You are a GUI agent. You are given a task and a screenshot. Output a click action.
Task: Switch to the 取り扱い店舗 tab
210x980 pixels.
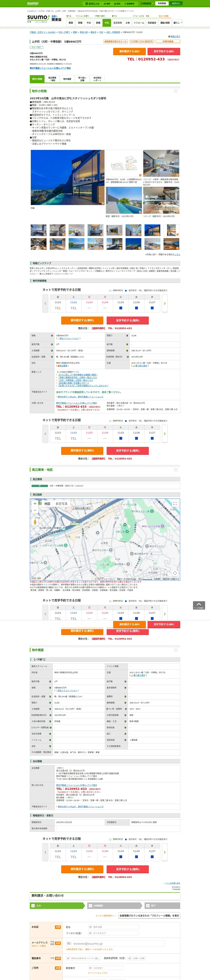pyautogui.click(x=82, y=79)
